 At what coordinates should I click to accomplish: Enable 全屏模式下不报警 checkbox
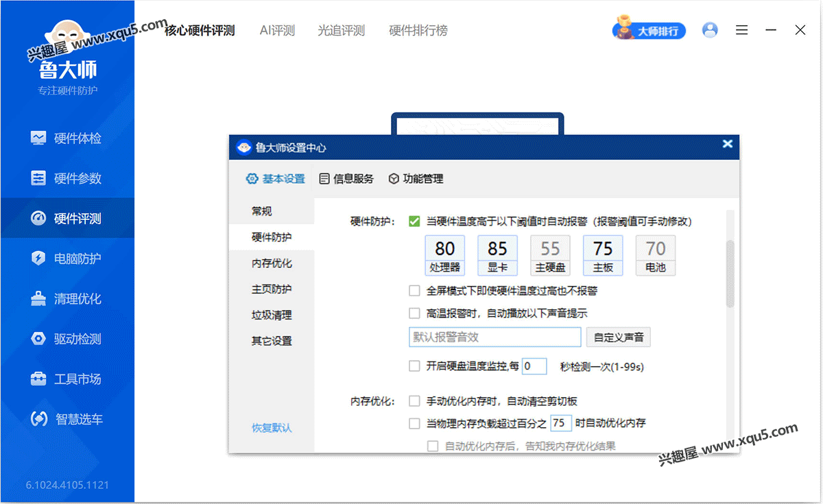(x=414, y=291)
